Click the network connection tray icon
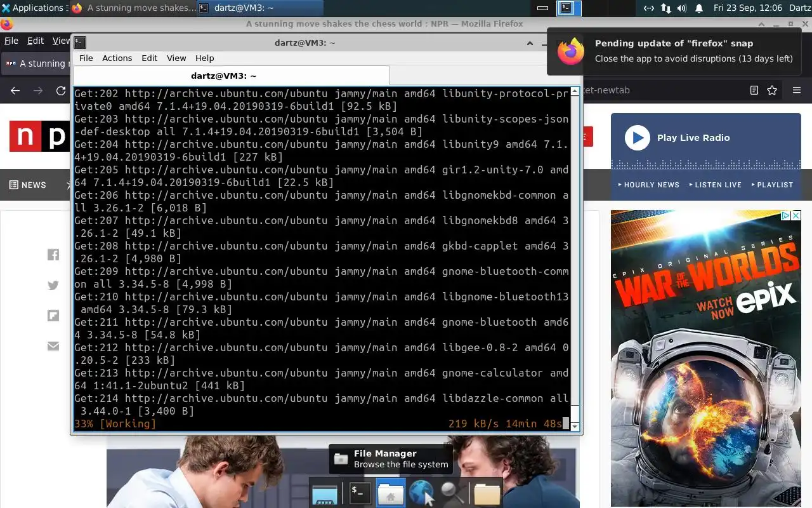 click(x=648, y=8)
